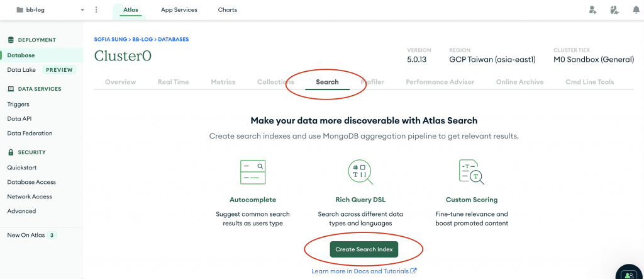Viewport: 644px width, 279px height.
Task: Open the Charts tab
Action: (x=228, y=10)
